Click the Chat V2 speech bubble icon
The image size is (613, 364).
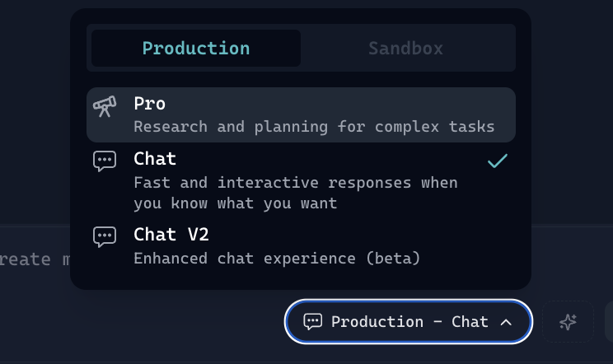tap(105, 236)
